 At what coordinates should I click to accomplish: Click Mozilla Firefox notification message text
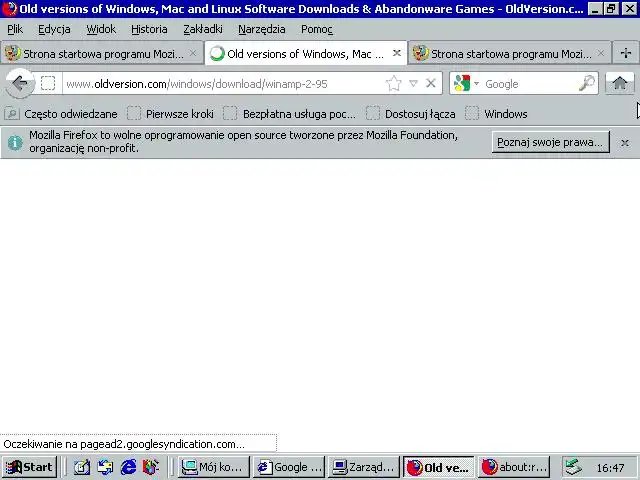pos(243,142)
